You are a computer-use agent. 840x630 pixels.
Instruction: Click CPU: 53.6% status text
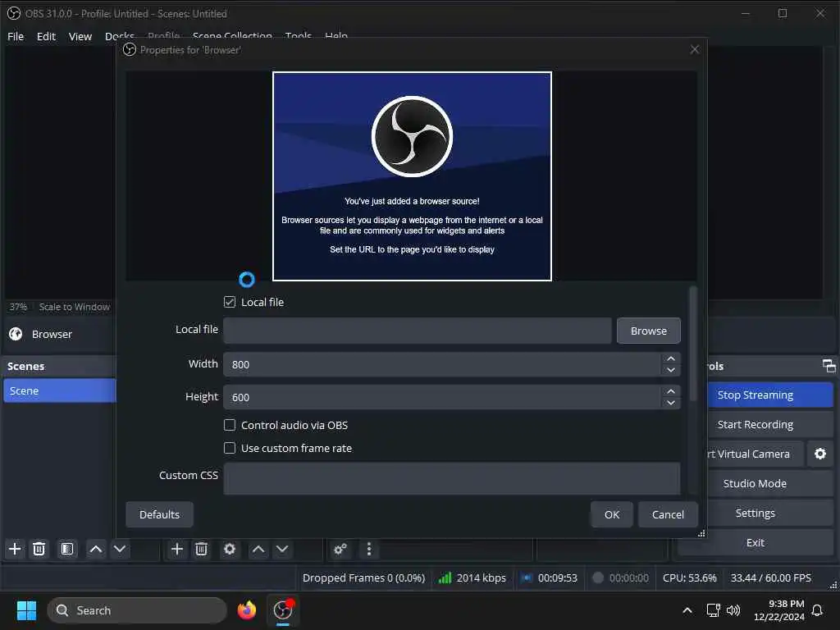pos(689,578)
